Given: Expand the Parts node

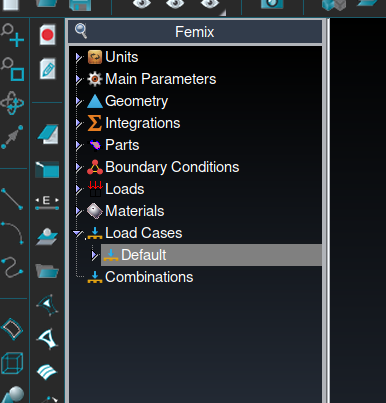Looking at the screenshot, I should point(79,145).
